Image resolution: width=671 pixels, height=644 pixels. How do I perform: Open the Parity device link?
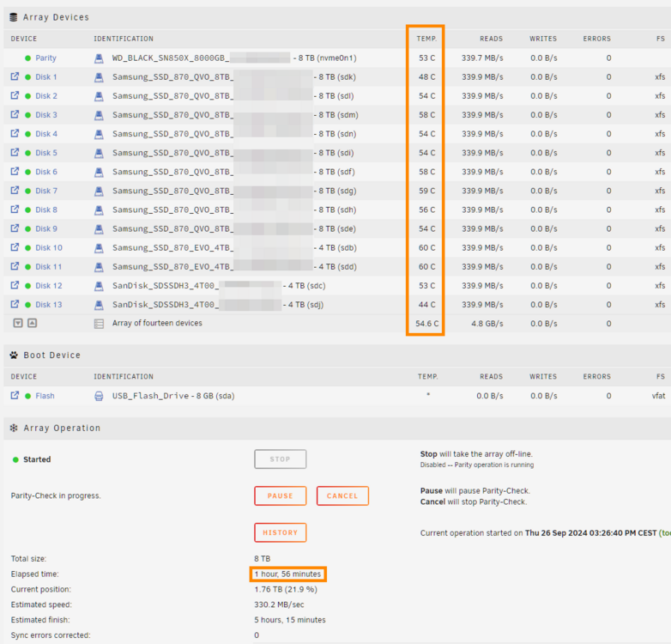(45, 58)
